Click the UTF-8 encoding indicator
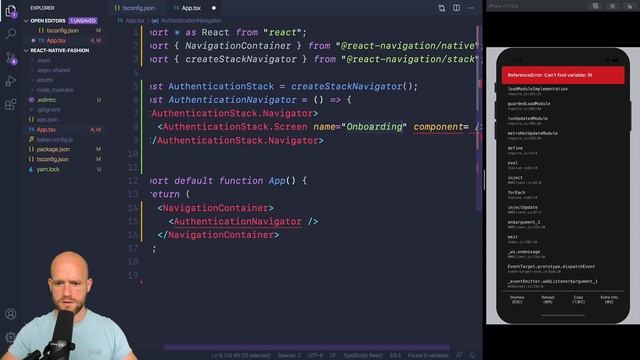This screenshot has height=360, width=640. [315, 355]
